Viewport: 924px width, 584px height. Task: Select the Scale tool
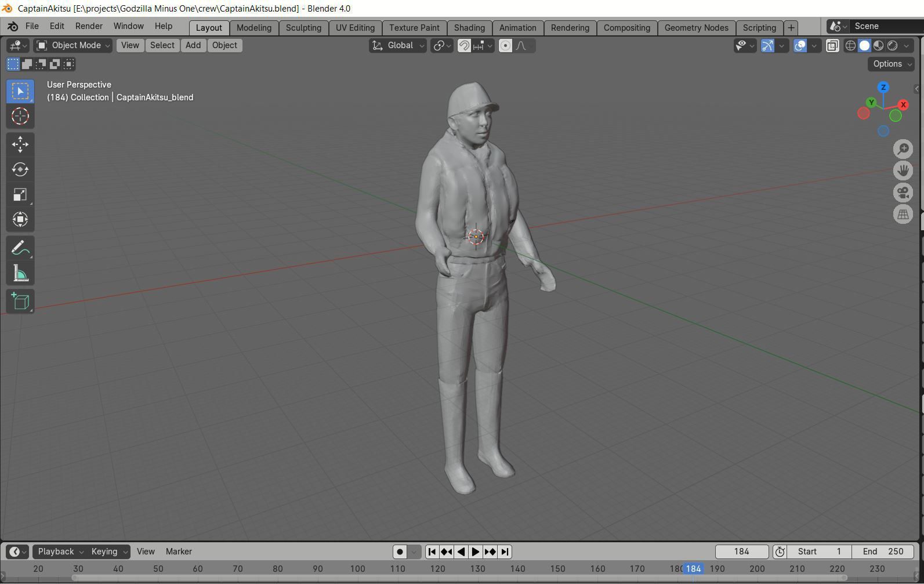point(20,194)
